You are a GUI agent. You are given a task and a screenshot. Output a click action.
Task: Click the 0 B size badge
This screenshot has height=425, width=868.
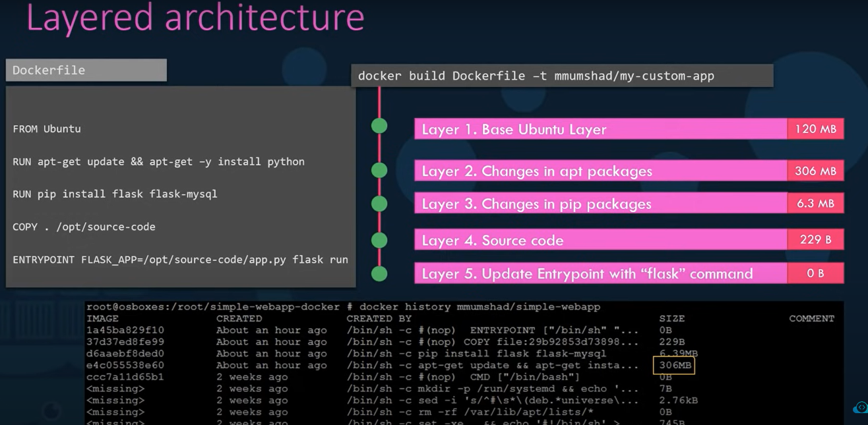click(x=816, y=273)
